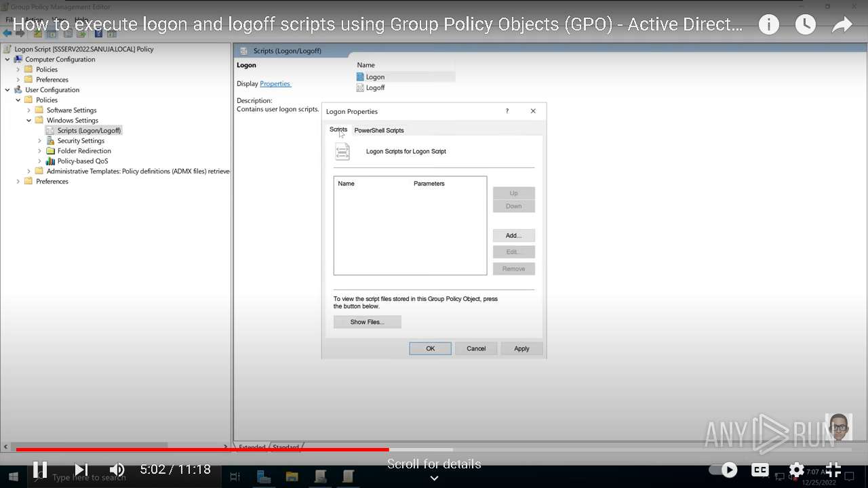Expand the Security Settings node
This screenshot has width=868, height=488.
[x=40, y=140]
